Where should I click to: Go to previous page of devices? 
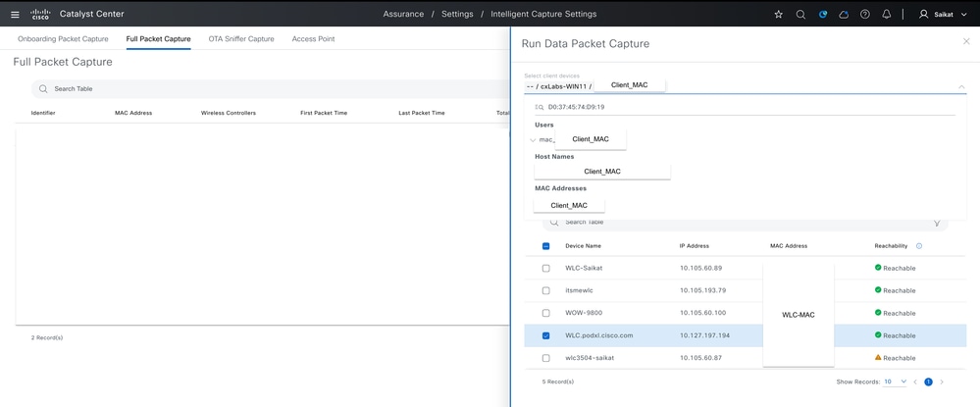click(x=915, y=382)
